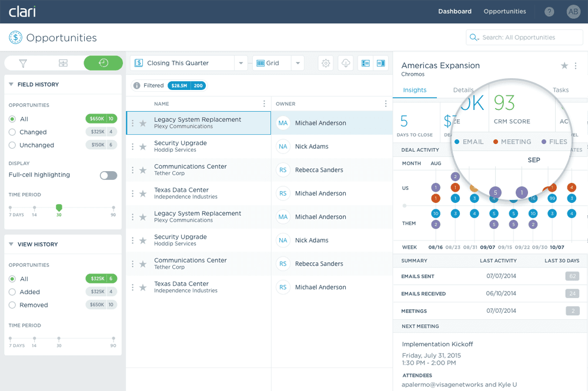Open the help question mark icon
588x391 pixels.
[549, 11]
